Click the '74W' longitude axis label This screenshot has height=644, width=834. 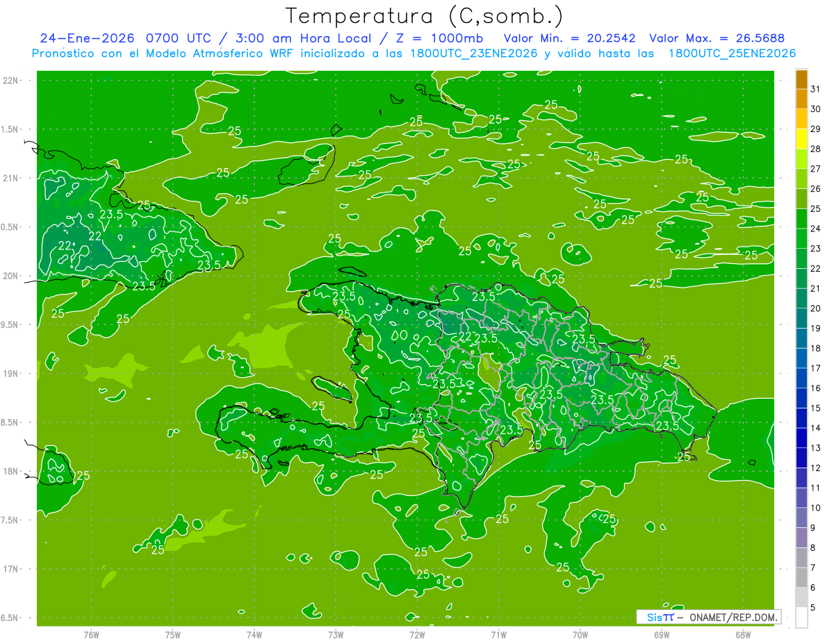(254, 635)
